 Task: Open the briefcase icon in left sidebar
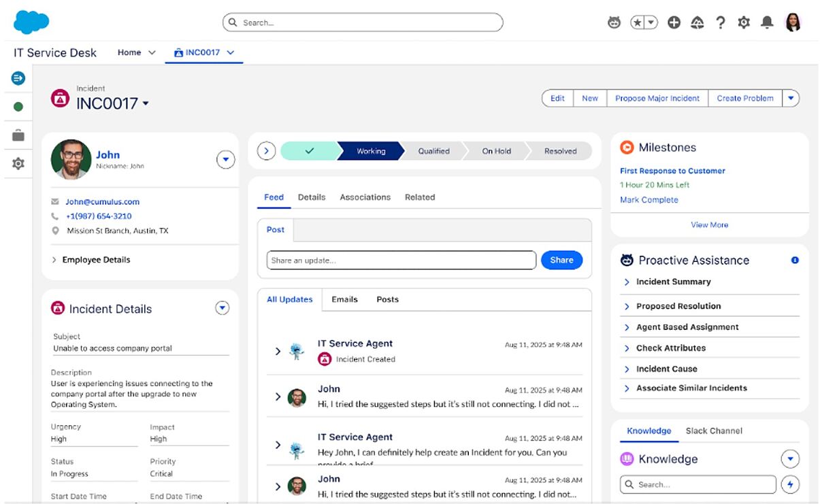point(18,135)
